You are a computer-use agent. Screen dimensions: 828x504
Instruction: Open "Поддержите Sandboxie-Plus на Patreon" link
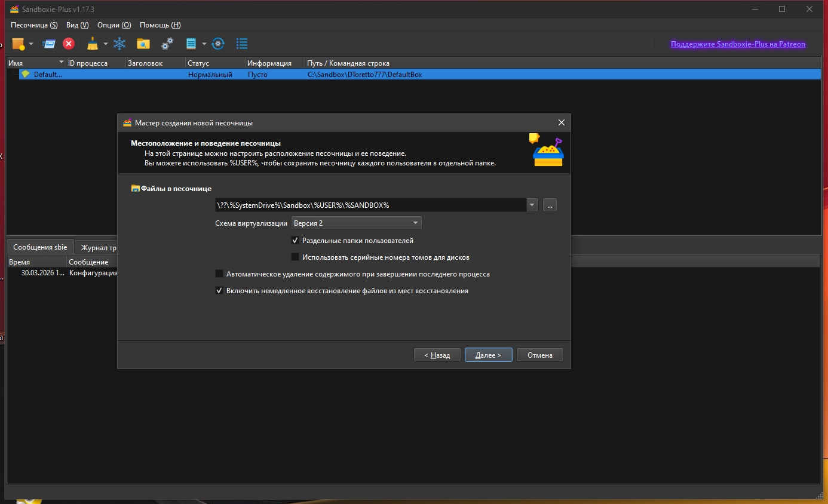[x=738, y=44]
